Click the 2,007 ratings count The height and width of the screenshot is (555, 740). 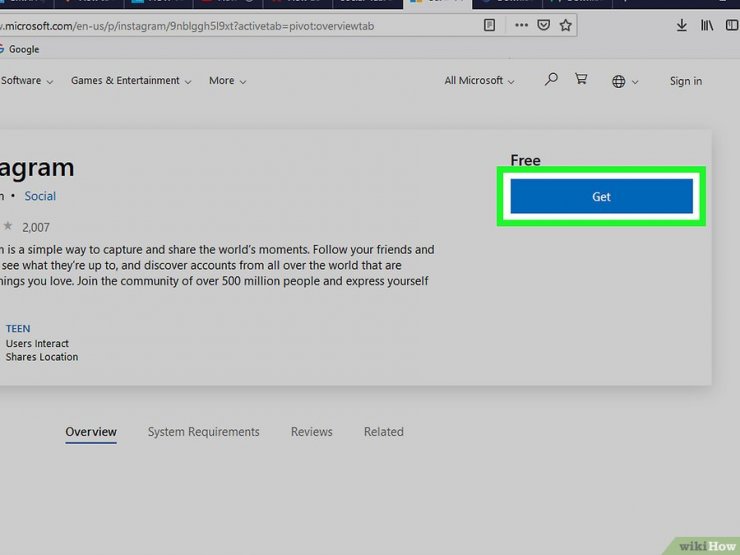tap(36, 227)
